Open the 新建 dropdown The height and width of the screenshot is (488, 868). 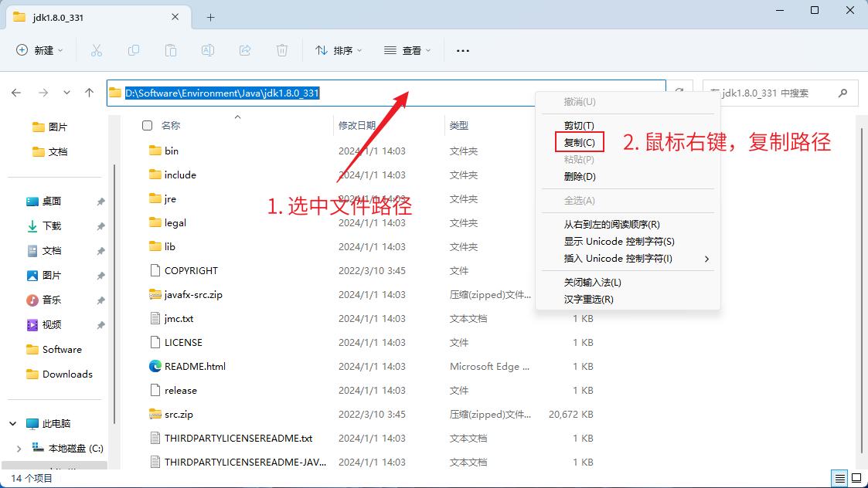click(x=39, y=50)
